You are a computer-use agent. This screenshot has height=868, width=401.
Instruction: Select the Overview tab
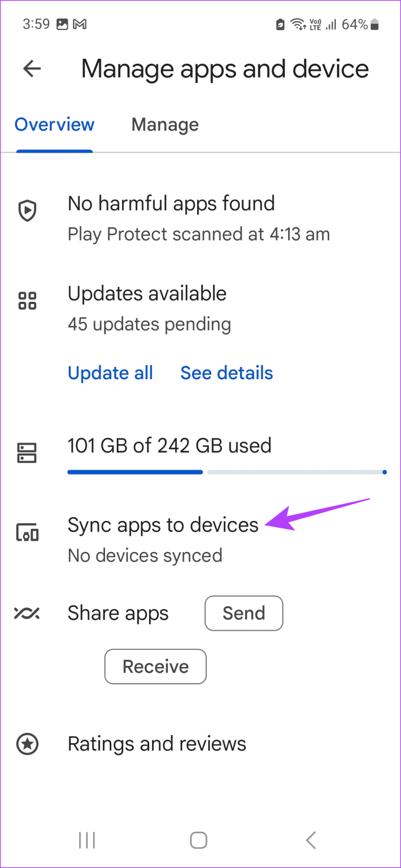tap(54, 124)
